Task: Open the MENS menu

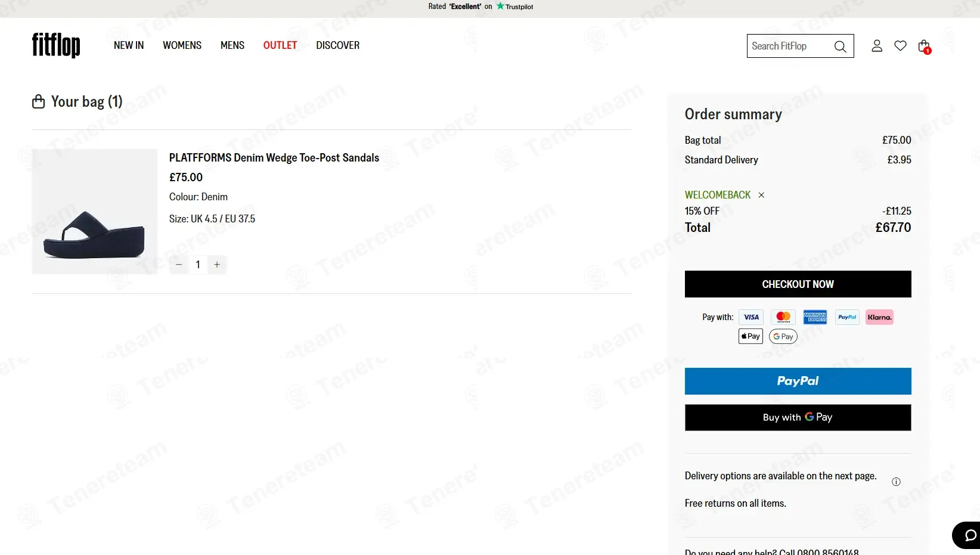Action: (232, 45)
